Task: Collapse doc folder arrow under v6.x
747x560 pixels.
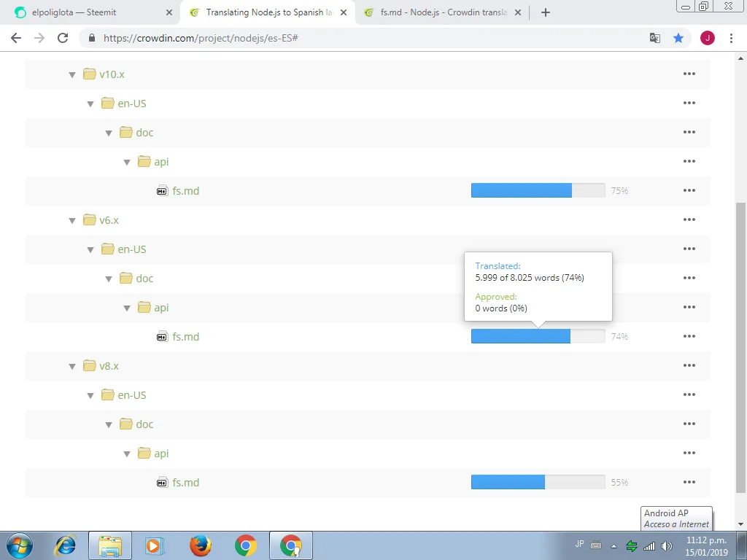Action: (109, 279)
